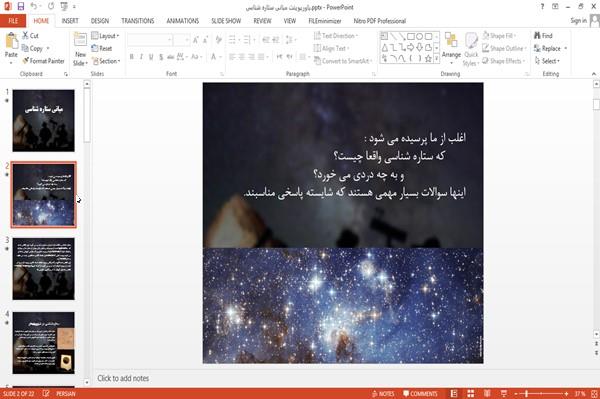Viewport: 600px width, 399px height.
Task: Toggle the Comments pane in status bar
Action: (420, 394)
